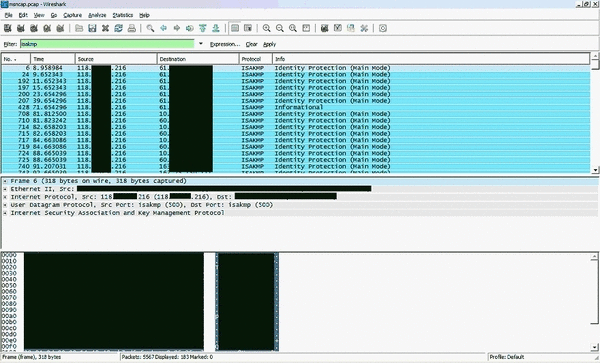600x363 pixels.
Task: Click the display filter input field
Action: (107, 44)
